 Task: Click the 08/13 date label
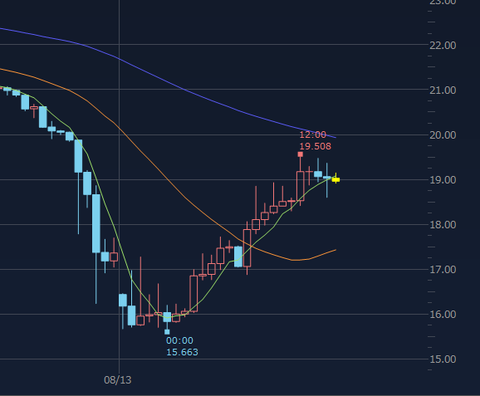[x=117, y=380]
